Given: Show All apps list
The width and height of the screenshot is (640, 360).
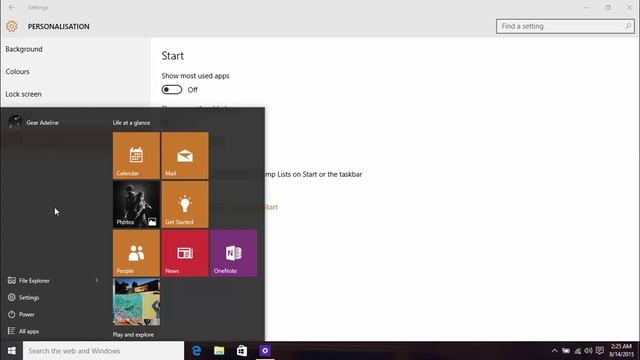Looking at the screenshot, I should (23, 331).
